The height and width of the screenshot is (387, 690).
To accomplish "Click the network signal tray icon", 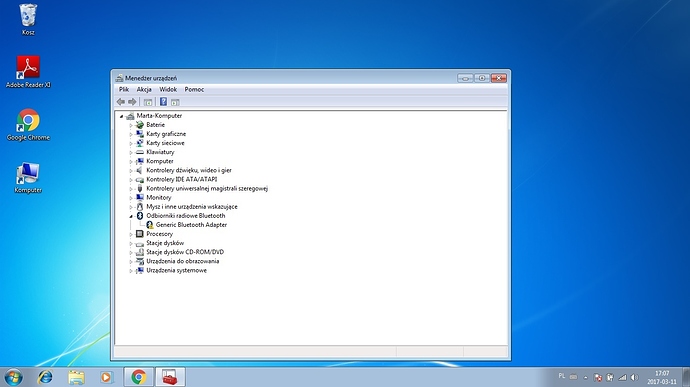I will click(x=622, y=377).
